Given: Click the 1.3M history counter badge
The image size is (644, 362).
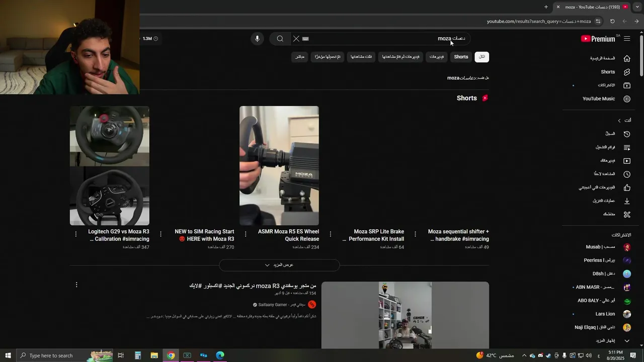Looking at the screenshot, I should click(150, 39).
